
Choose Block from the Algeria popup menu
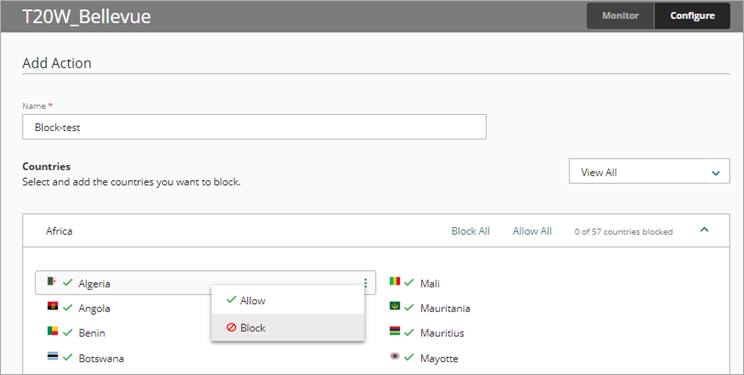(x=288, y=328)
